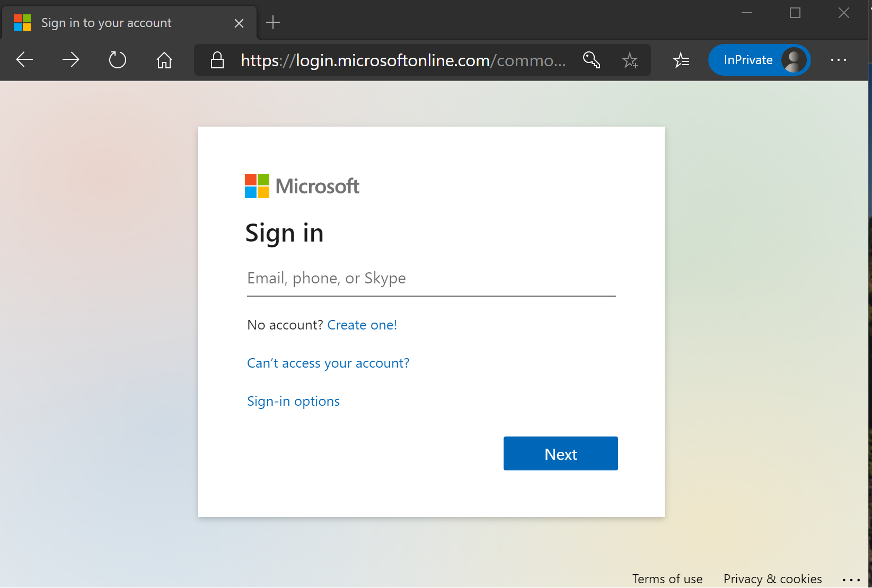Click the padlock site security icon
Viewport: 872px width, 588px height.
pyautogui.click(x=217, y=60)
